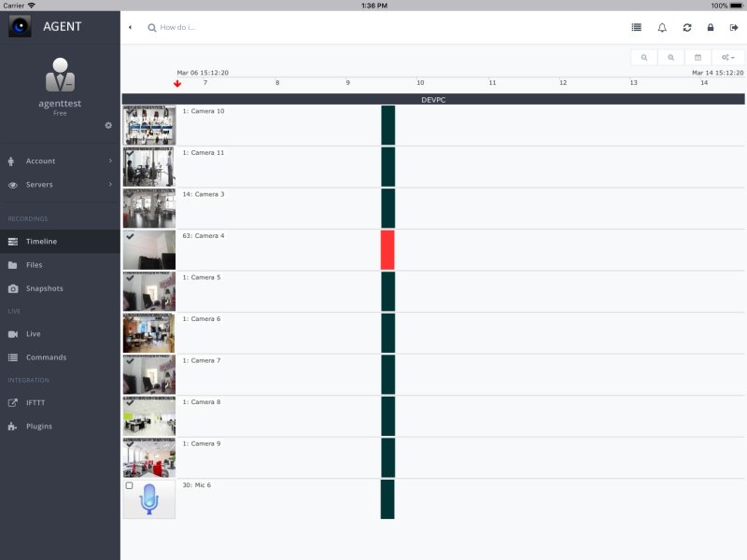Open the Live view menu item

coord(33,334)
